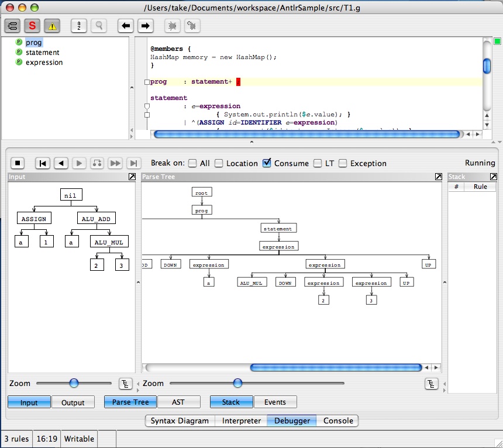This screenshot has width=503, height=448.
Task: Expand the Stack panel detach arrow
Action: tap(493, 176)
